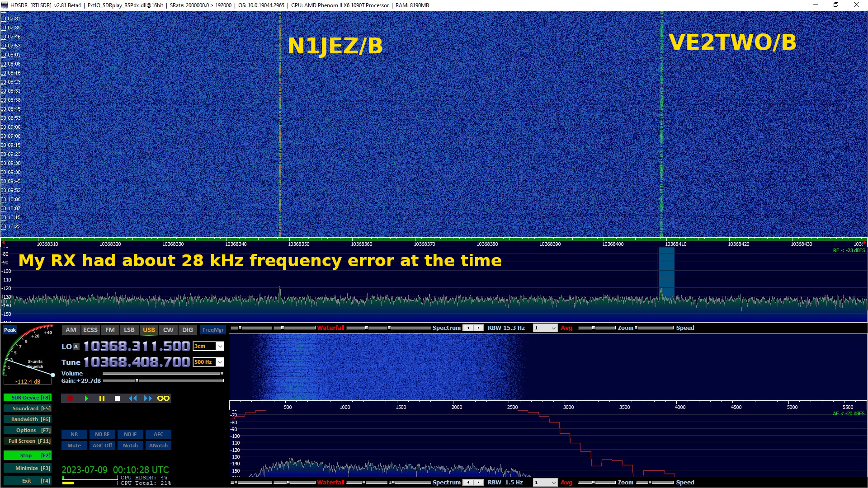
Task: Open the 500 Hz tuning step dropdown
Action: (220, 362)
